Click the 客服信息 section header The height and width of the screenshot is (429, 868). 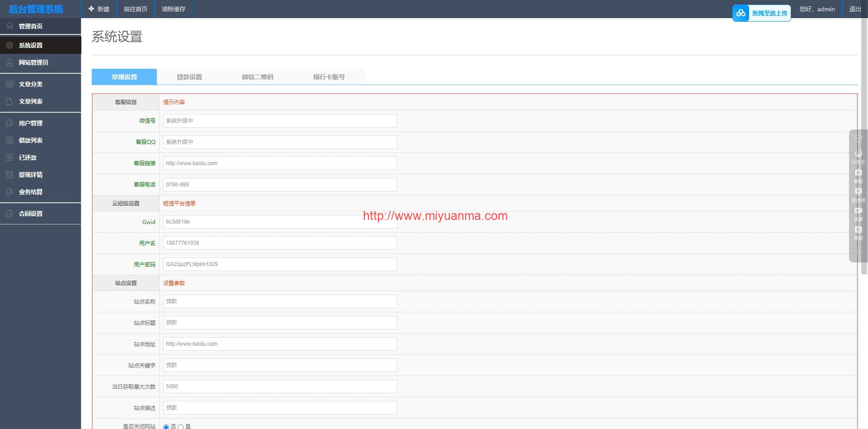126,102
